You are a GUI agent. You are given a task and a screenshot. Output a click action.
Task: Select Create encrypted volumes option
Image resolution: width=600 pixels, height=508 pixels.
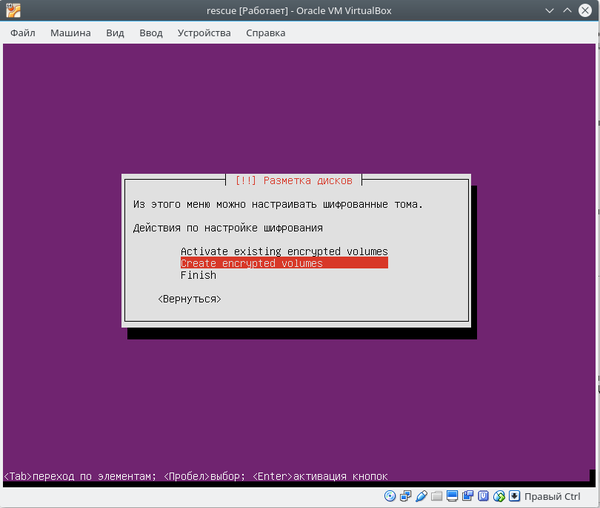284,263
